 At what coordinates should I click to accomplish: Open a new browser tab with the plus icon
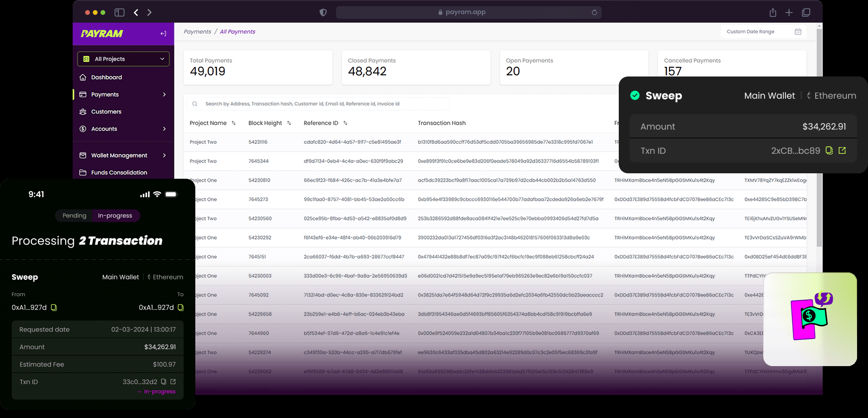pyautogui.click(x=789, y=12)
